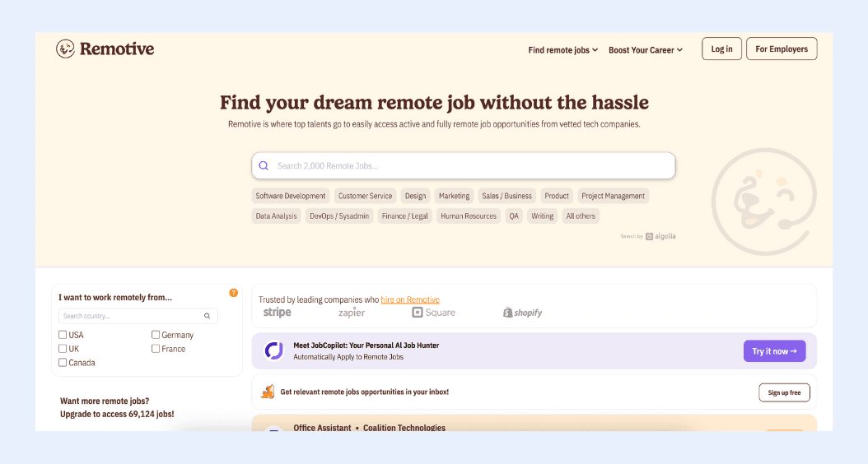
Task: Select the Writing category tag
Action: (542, 216)
